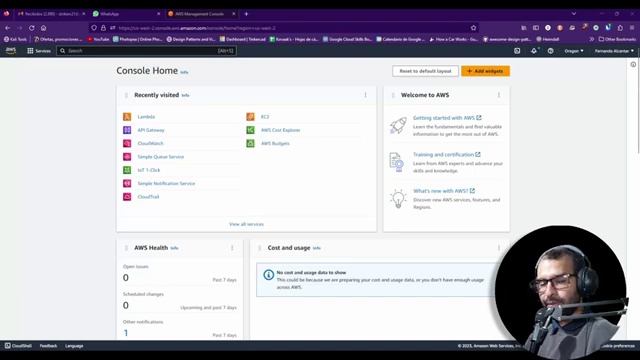Click the Simple Notification Service icon
Viewport: 640px width, 360px height.
coord(127,183)
